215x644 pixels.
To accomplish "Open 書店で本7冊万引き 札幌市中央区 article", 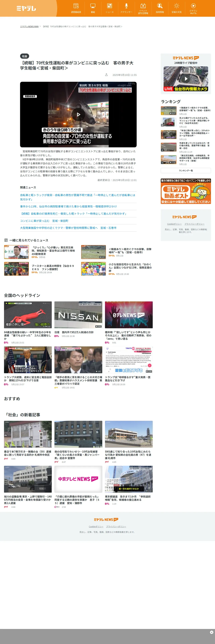I will click(x=28, y=453).
